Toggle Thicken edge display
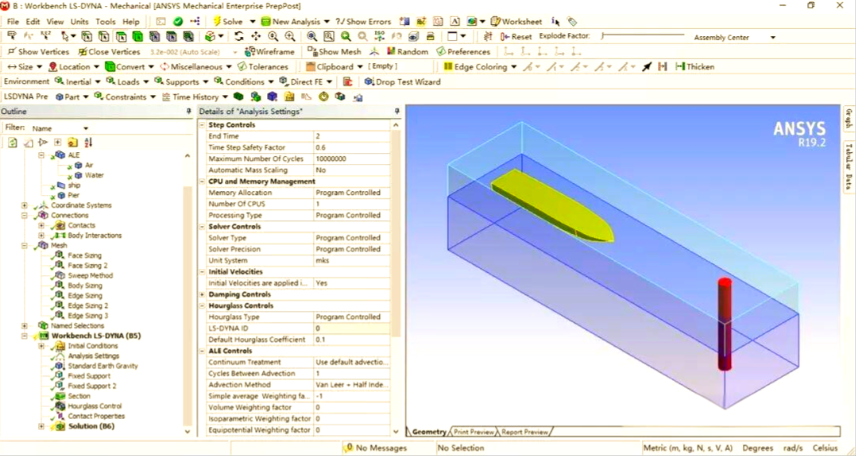This screenshot has width=856, height=456. [x=694, y=67]
